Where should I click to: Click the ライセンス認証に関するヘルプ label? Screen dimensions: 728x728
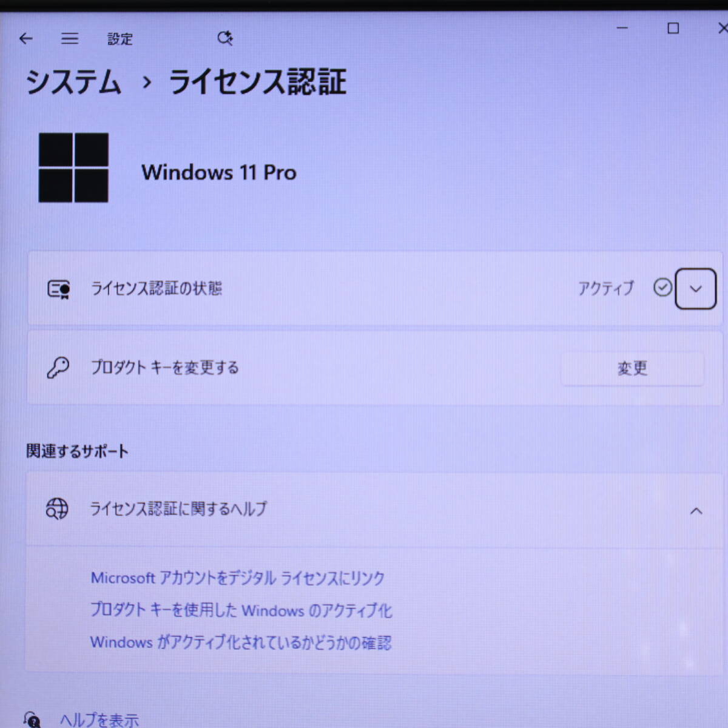coord(178,508)
